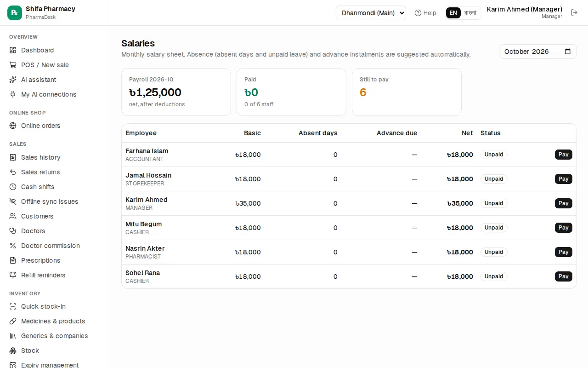Click the Offline sync issues wifi-off icon

(13, 201)
